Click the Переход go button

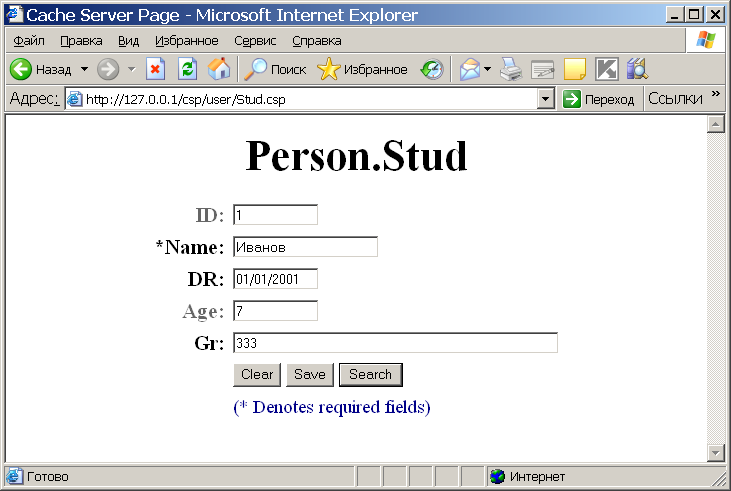pos(599,99)
